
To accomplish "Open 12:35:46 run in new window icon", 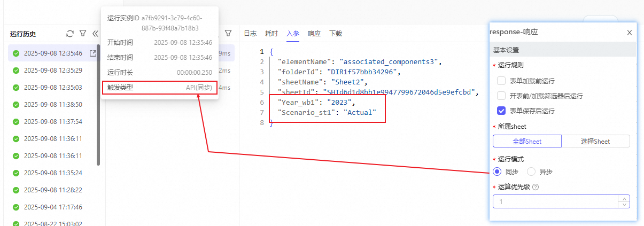I will 93,53.
